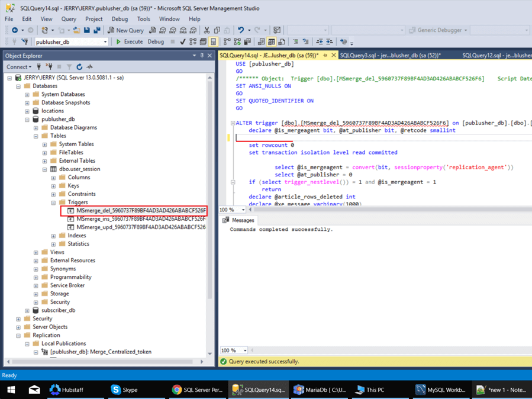Click the Undo arrow icon
This screenshot has height=399, width=532.
pos(241,30)
